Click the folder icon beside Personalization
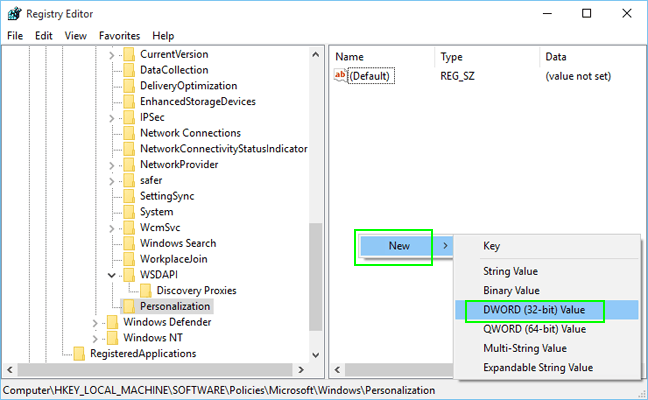The height and width of the screenshot is (400, 648). (128, 306)
